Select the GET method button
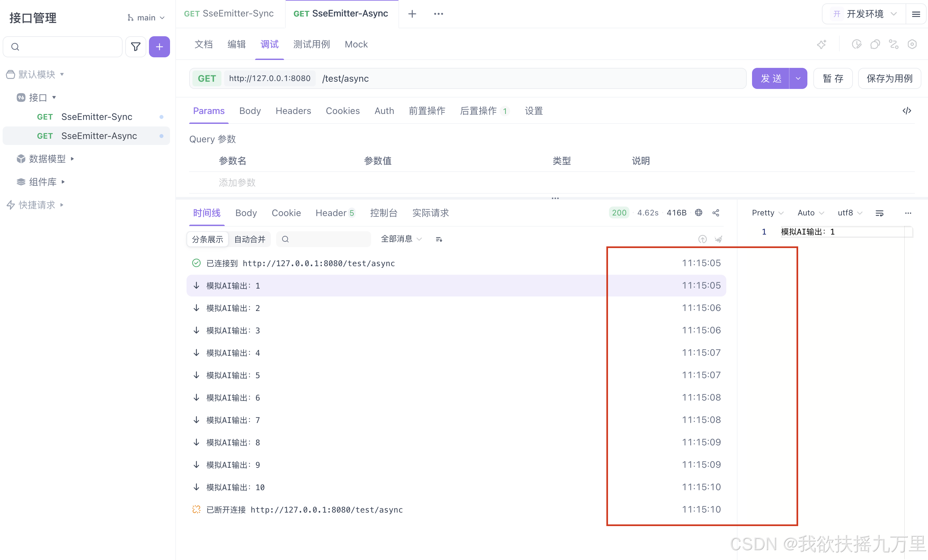Image resolution: width=928 pixels, height=560 pixels. [207, 78]
